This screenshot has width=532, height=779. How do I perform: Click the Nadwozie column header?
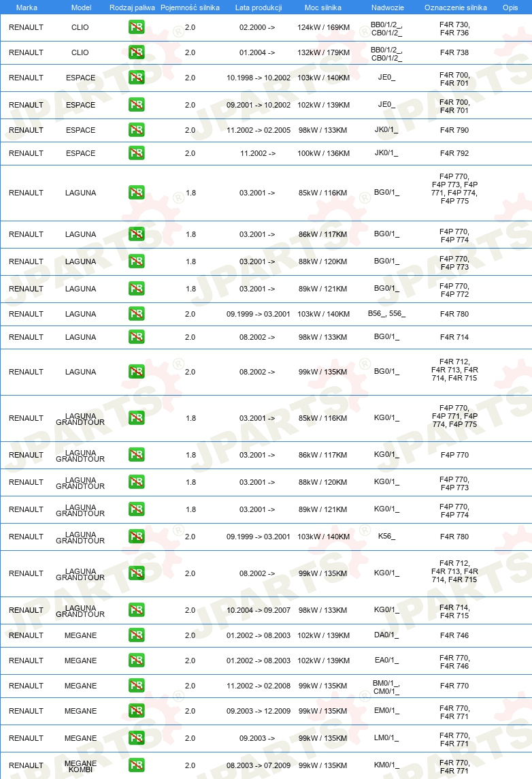(388, 7)
